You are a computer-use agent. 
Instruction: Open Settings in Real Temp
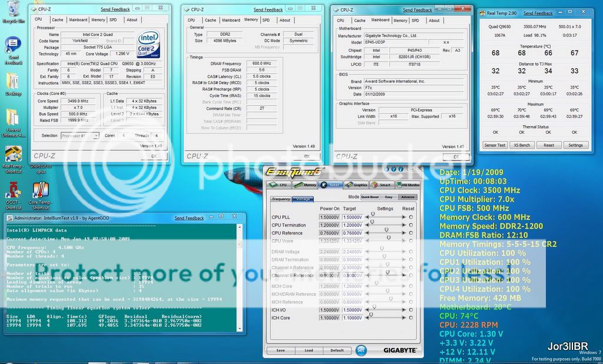tap(576, 145)
